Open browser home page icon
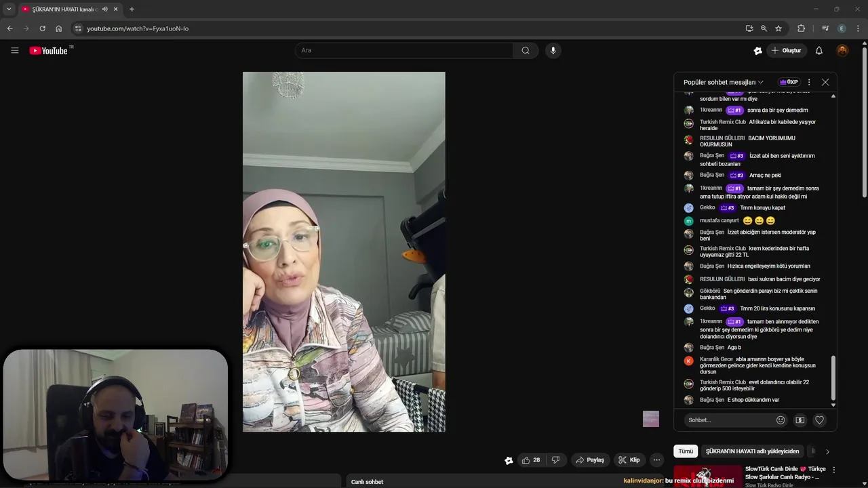 point(58,28)
